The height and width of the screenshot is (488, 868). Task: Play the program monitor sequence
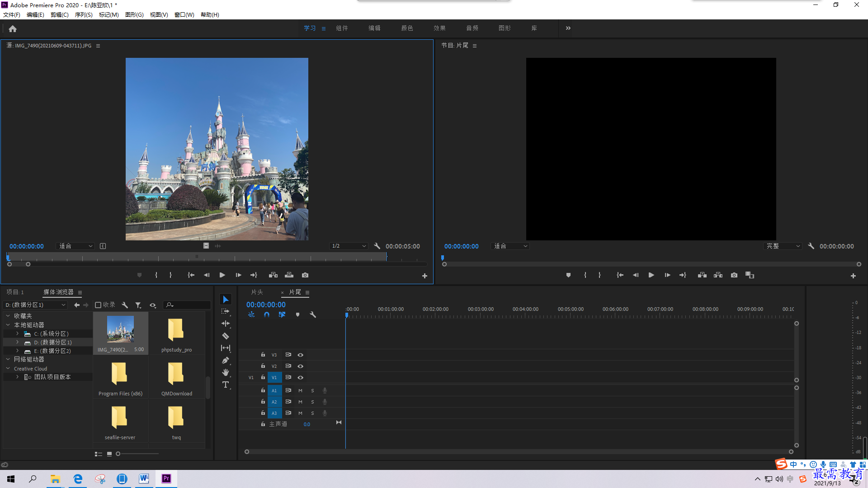click(x=651, y=275)
